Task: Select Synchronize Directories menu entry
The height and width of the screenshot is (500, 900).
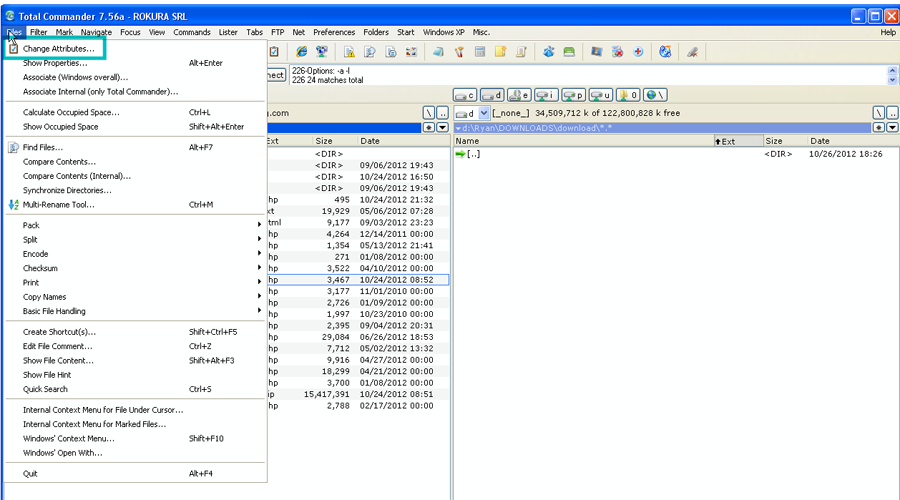Action: (x=135, y=190)
